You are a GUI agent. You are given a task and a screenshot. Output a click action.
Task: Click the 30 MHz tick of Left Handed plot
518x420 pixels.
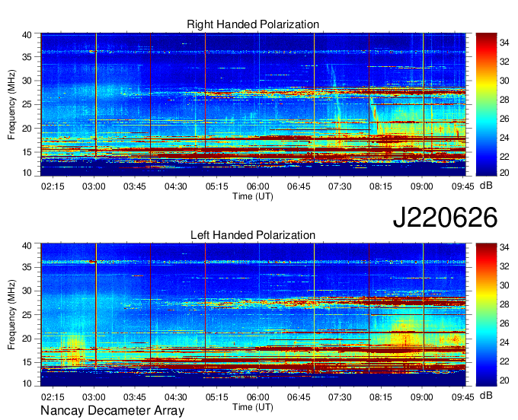(x=27, y=291)
